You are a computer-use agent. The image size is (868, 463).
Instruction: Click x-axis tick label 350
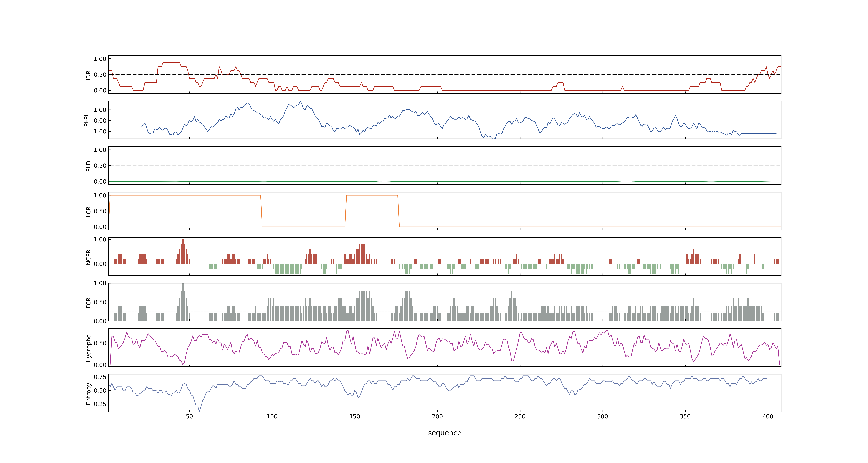[x=685, y=416]
